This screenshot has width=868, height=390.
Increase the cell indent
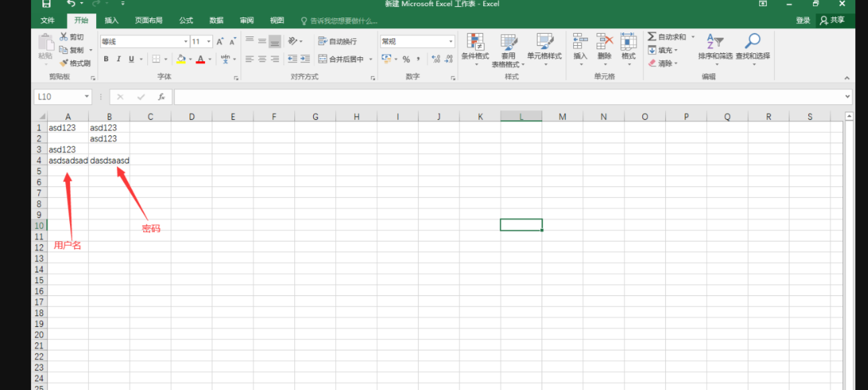click(x=306, y=59)
